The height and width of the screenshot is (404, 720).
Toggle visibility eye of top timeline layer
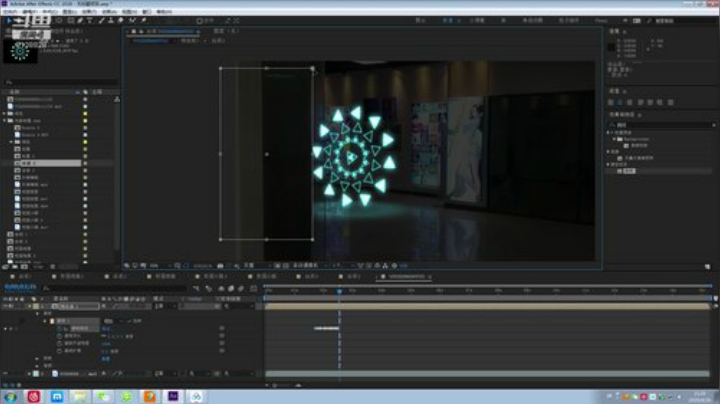(6, 306)
